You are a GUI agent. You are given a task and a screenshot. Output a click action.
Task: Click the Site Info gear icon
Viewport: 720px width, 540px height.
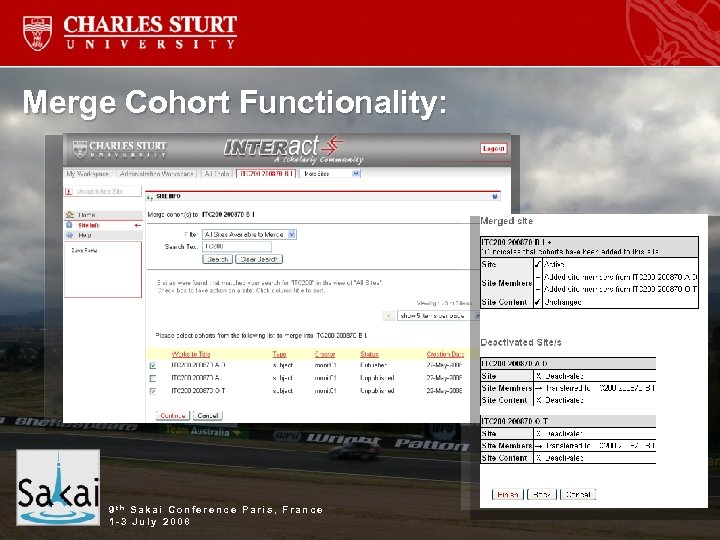pyautogui.click(x=70, y=225)
